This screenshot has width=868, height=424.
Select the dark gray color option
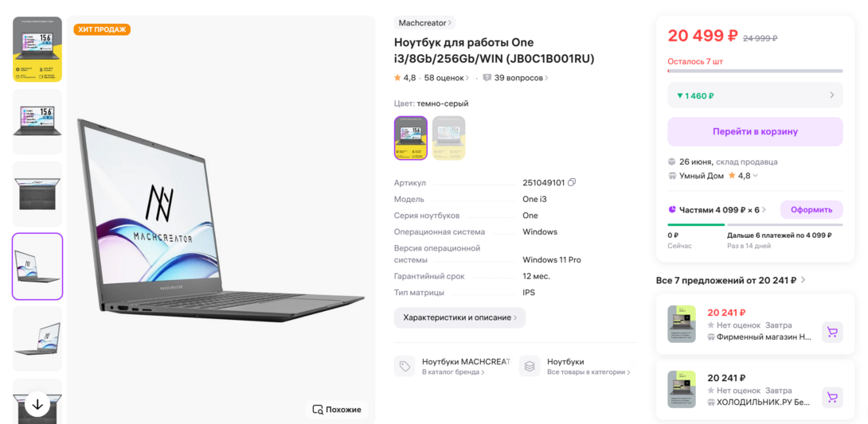coord(411,138)
